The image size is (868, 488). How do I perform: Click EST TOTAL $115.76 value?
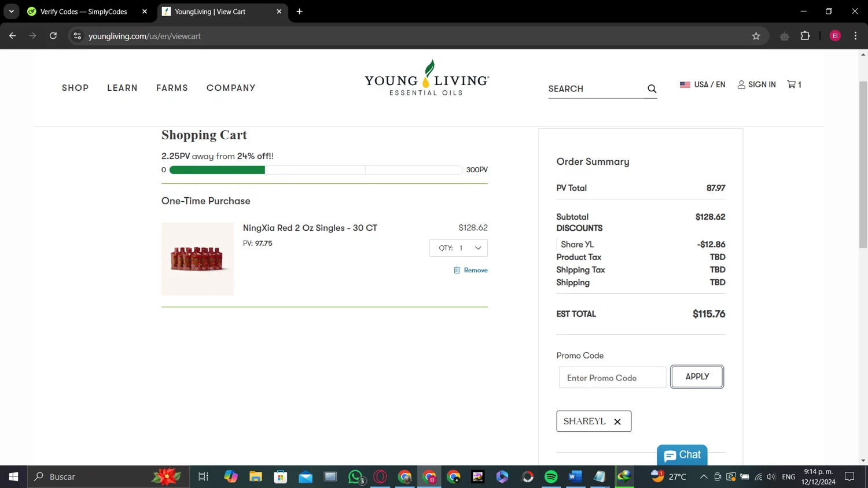(709, 314)
